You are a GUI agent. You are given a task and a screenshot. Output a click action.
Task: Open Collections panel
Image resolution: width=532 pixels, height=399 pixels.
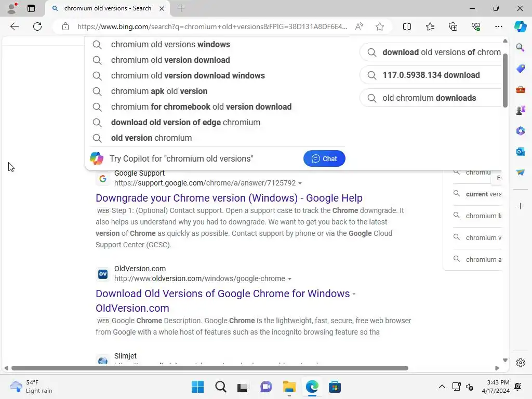(453, 26)
